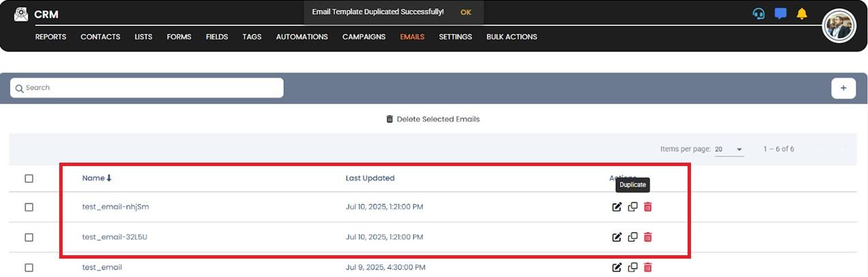
Task: Delete the test_email-nhjSm template
Action: pyautogui.click(x=647, y=207)
